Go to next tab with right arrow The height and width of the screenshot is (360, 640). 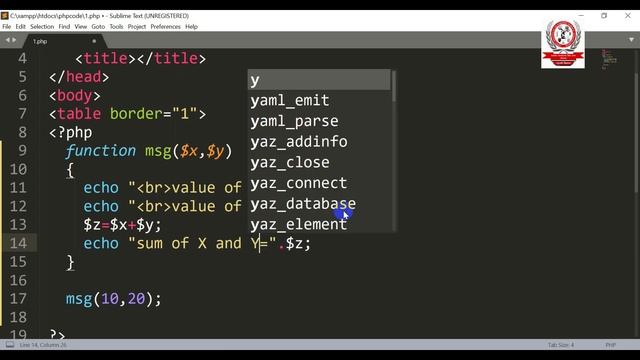pyautogui.click(x=14, y=40)
